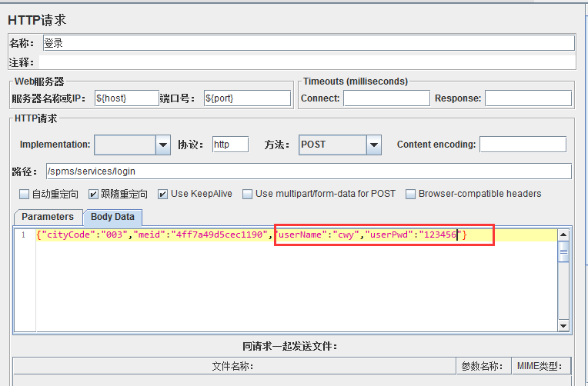Click the Connect timeout field
588x386 pixels.
[x=386, y=98]
